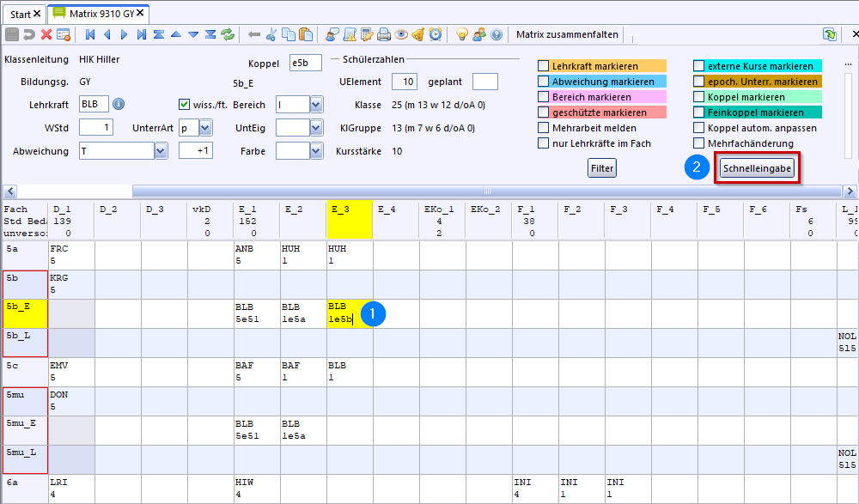Click the UElement input field

[405, 82]
